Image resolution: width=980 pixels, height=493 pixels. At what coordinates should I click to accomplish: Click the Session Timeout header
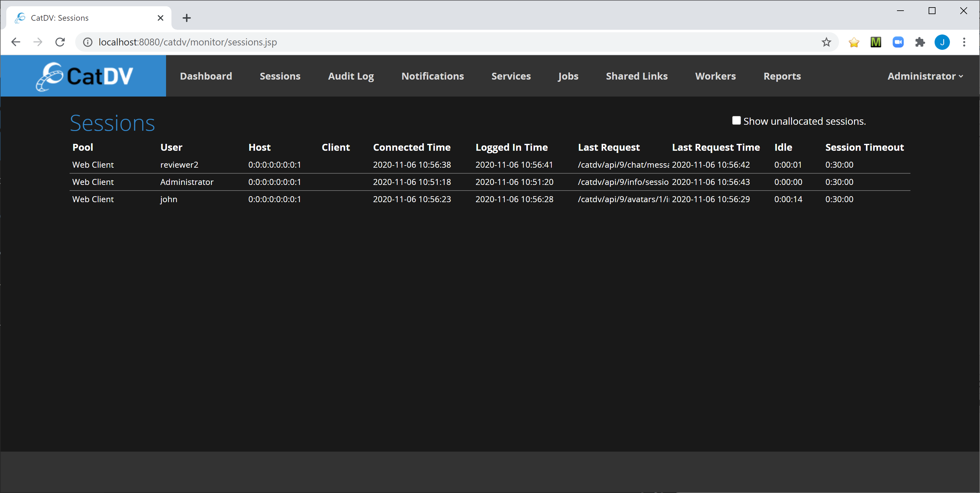click(x=864, y=147)
